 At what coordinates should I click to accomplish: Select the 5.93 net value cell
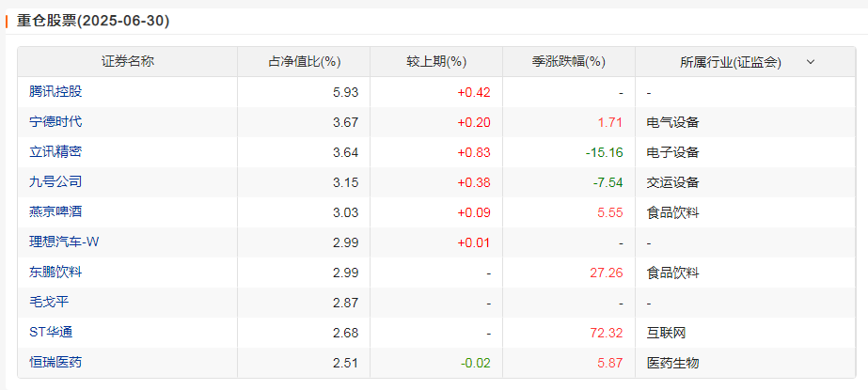pos(346,92)
